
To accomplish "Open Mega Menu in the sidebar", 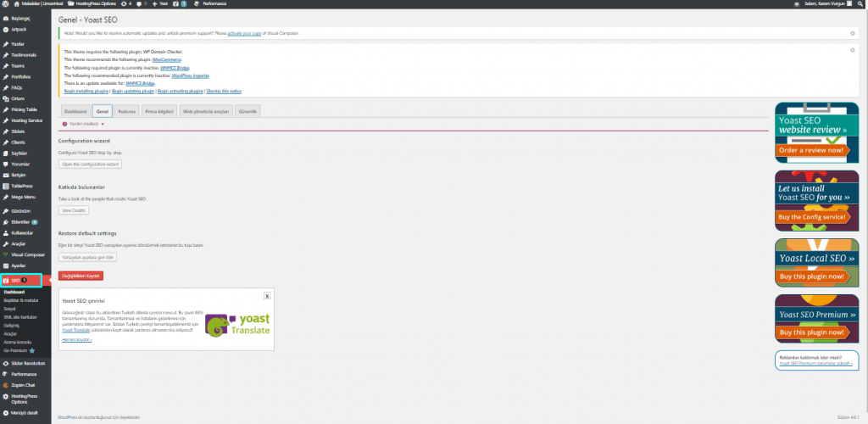I will click(x=23, y=197).
